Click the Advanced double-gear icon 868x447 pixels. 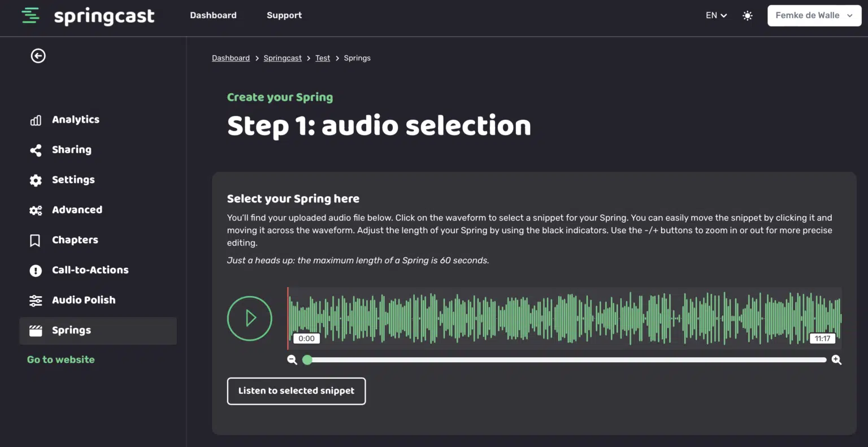pyautogui.click(x=36, y=210)
